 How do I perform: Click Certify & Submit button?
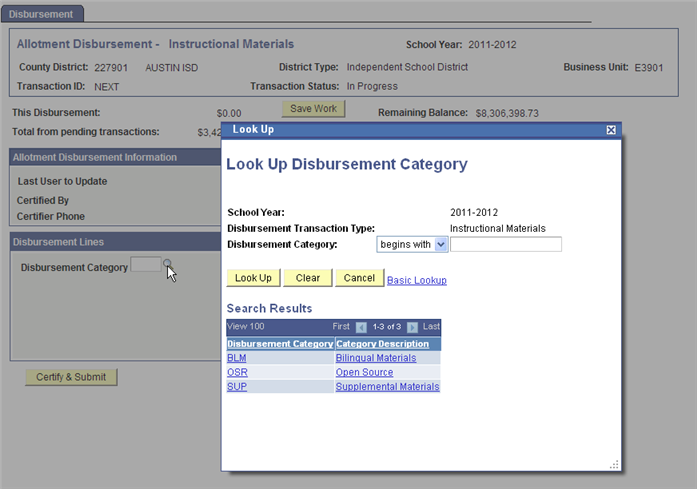tap(71, 377)
